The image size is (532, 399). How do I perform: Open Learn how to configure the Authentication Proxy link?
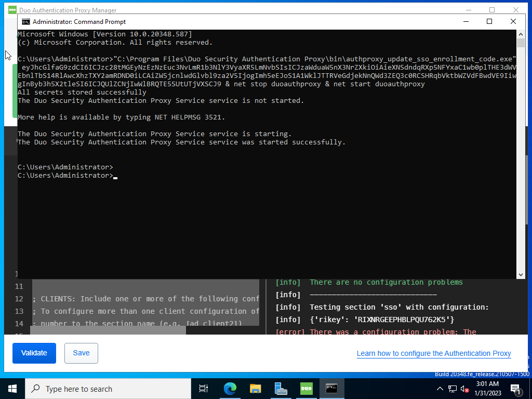click(x=434, y=353)
